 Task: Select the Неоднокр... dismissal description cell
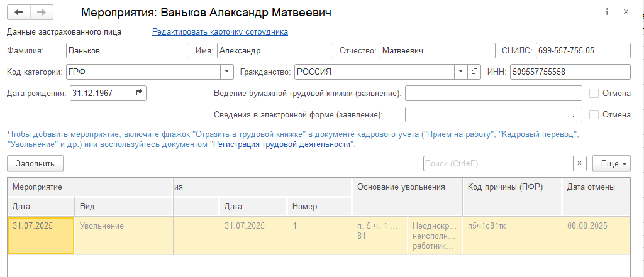[x=435, y=236]
